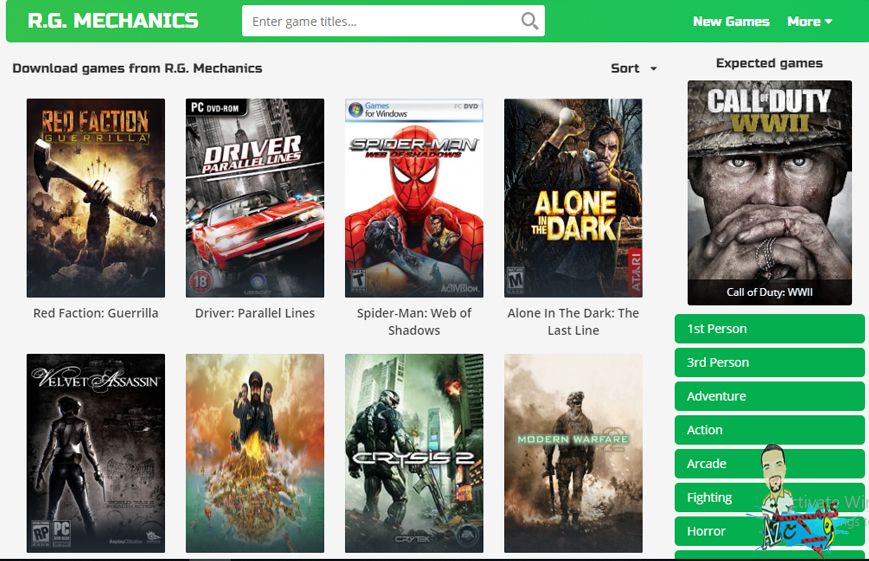Select the 1st Person category
The height and width of the screenshot is (561, 869).
pyautogui.click(x=769, y=329)
